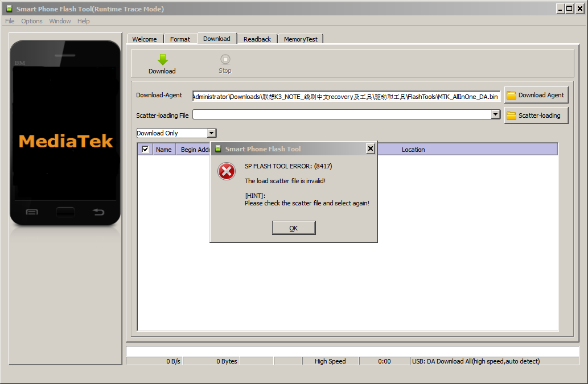Image resolution: width=588 pixels, height=384 pixels.
Task: Close the Smart Phone Flash Tool error dialog
Action: coord(371,148)
